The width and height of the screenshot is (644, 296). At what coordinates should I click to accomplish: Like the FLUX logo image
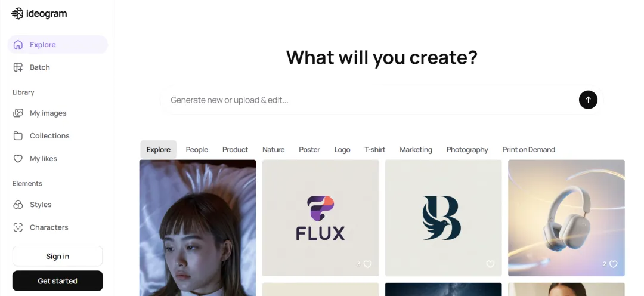(367, 264)
